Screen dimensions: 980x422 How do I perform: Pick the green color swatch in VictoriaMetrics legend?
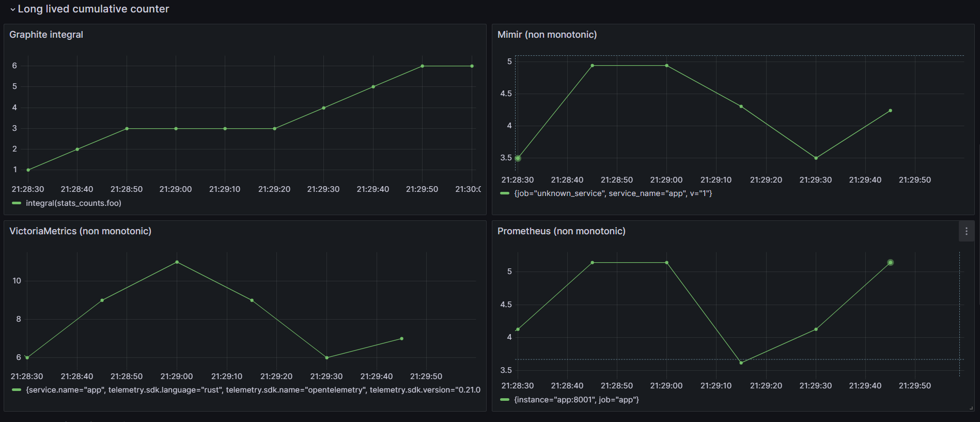pyautogui.click(x=17, y=390)
